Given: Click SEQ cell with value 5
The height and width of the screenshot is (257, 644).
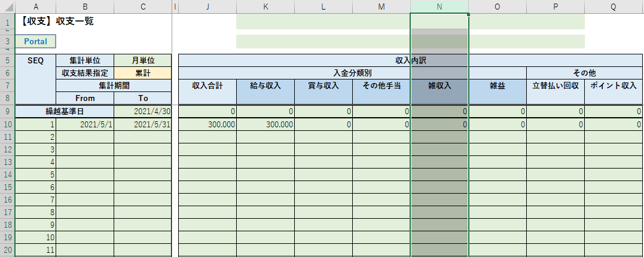Looking at the screenshot, I should (x=35, y=175).
